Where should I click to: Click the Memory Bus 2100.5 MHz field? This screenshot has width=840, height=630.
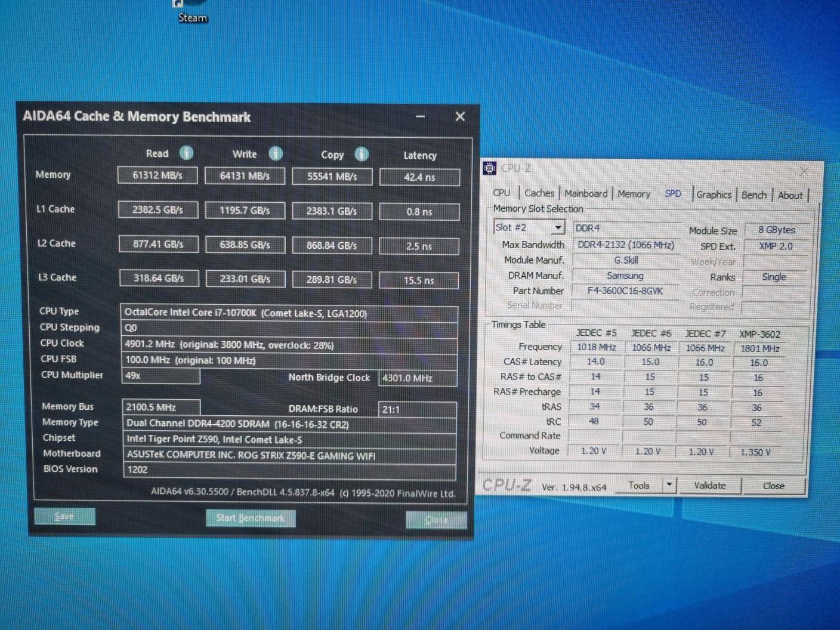pos(161,407)
